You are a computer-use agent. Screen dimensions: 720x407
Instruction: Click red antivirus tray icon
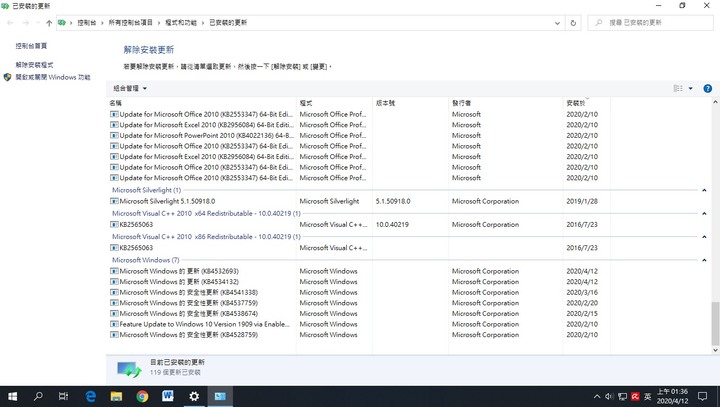[x=635, y=396]
